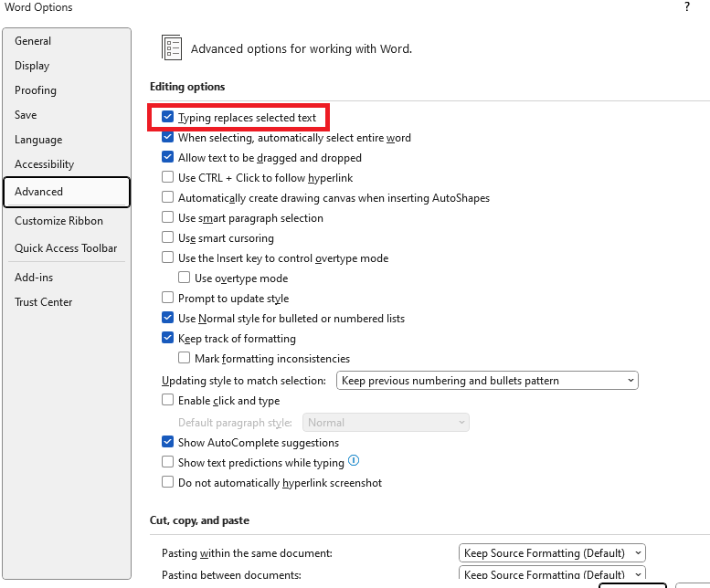The image size is (710, 588).
Task: Click 'Advanced options for working with Word.' text
Action: click(302, 49)
